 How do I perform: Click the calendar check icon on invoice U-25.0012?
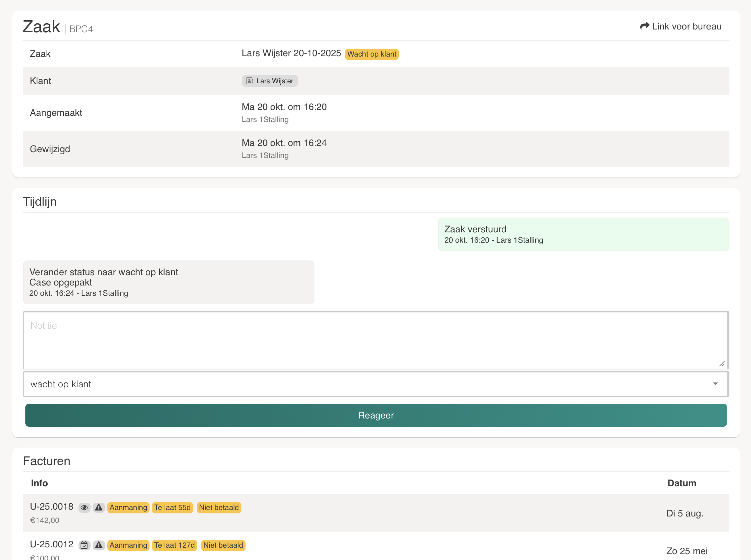(x=84, y=545)
